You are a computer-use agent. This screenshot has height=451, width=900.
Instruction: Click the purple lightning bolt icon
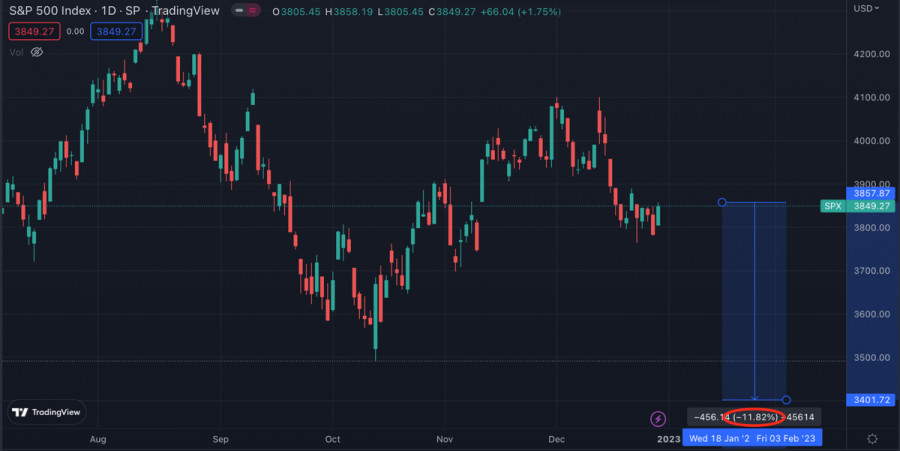point(658,419)
